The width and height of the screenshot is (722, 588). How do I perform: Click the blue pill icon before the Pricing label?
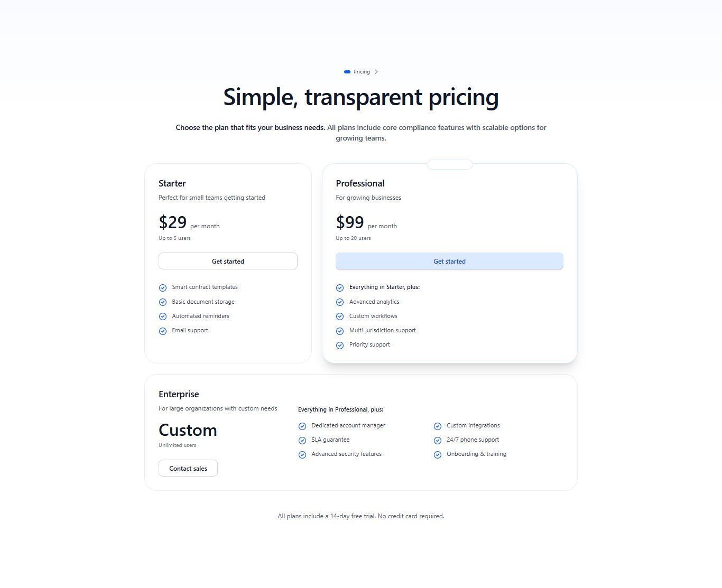(x=347, y=71)
